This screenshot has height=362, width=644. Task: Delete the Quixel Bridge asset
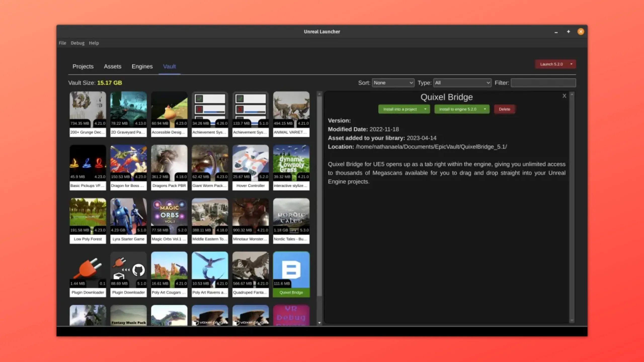[504, 109]
